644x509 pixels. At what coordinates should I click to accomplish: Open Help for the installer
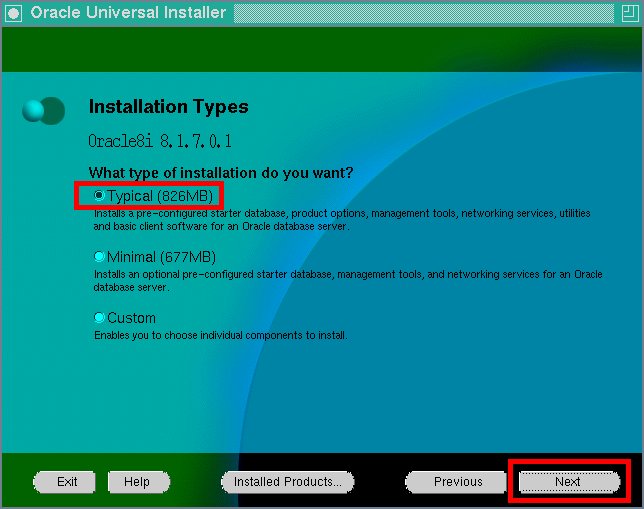pos(139,481)
